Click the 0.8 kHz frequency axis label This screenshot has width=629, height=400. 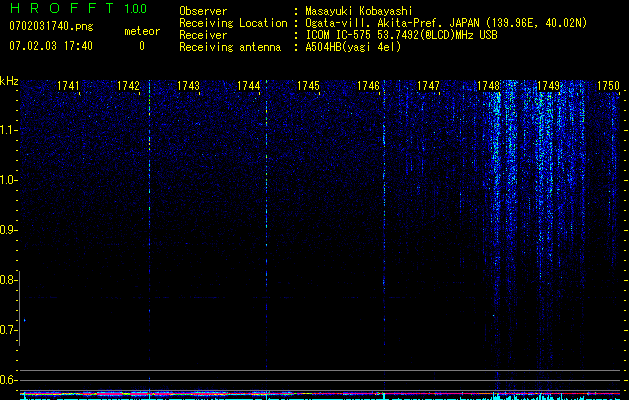pos(8,280)
